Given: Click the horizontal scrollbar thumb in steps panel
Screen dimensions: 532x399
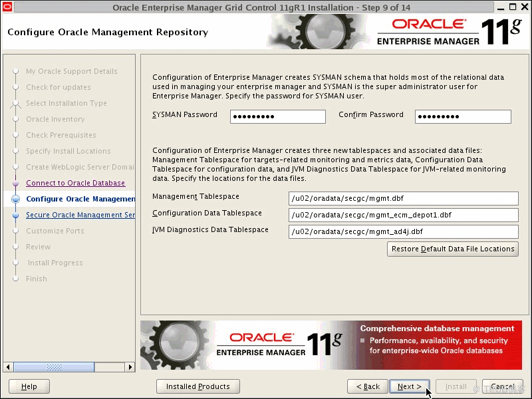Looking at the screenshot, I should point(54,367).
